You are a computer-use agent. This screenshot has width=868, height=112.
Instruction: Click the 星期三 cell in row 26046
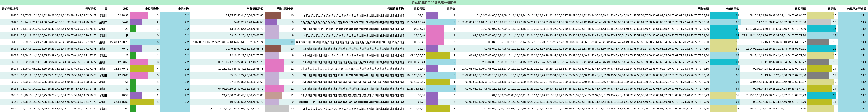point(103,95)
